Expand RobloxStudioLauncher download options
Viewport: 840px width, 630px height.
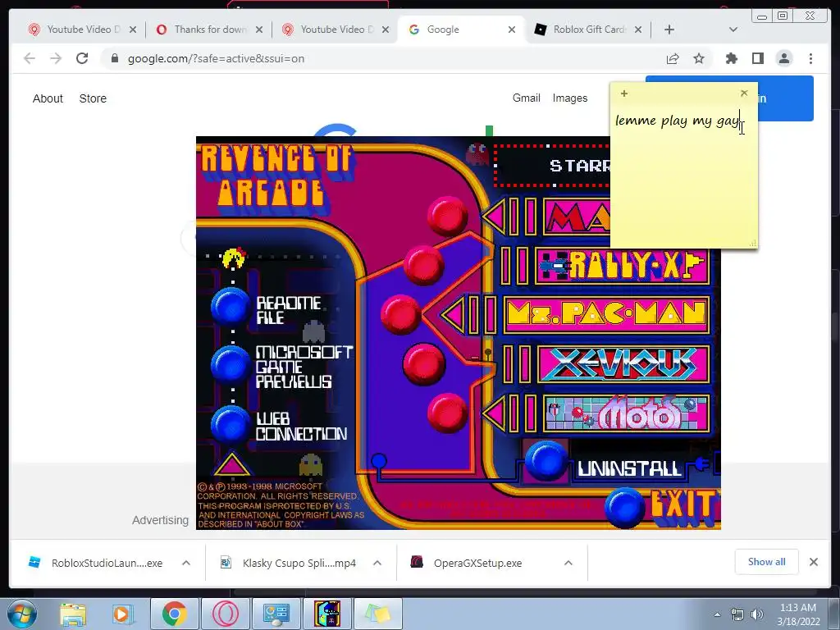(x=186, y=563)
